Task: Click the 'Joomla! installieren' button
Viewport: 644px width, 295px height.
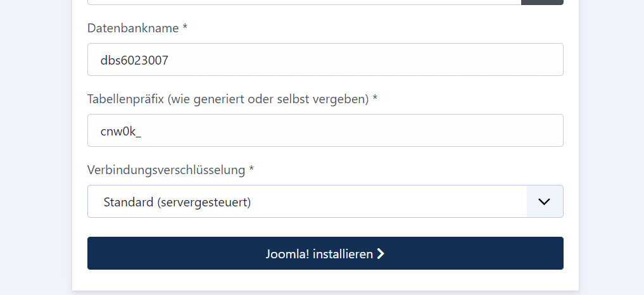Action: click(325, 253)
